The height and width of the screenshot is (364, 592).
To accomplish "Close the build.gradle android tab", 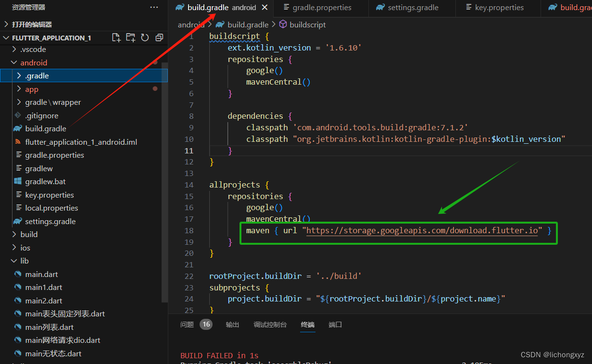I will (265, 8).
